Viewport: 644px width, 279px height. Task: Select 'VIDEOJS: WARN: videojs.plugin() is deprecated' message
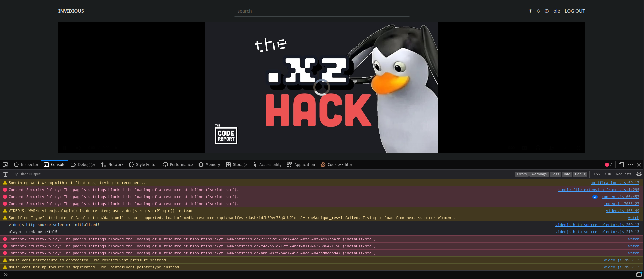[101, 211]
